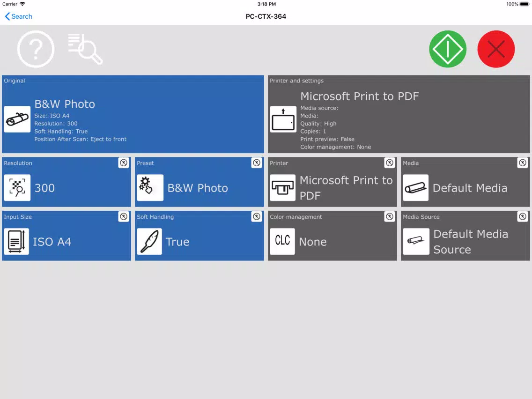
Task: Click the scanner roll icon in Original
Action: tap(17, 119)
